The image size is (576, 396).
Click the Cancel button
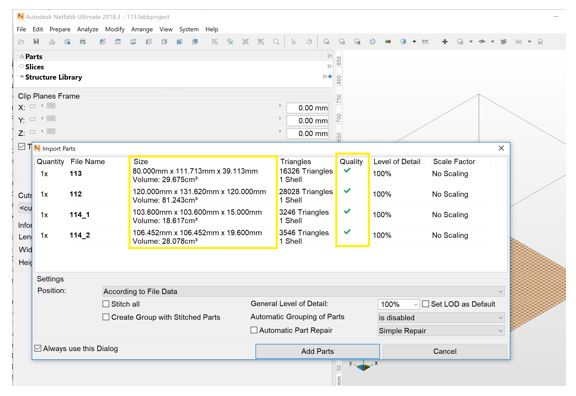[x=444, y=351]
